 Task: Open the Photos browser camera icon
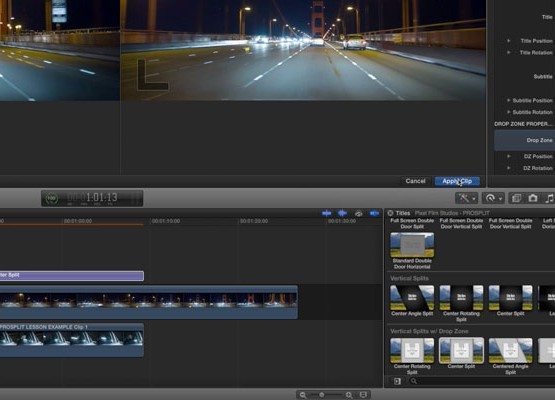click(x=533, y=198)
